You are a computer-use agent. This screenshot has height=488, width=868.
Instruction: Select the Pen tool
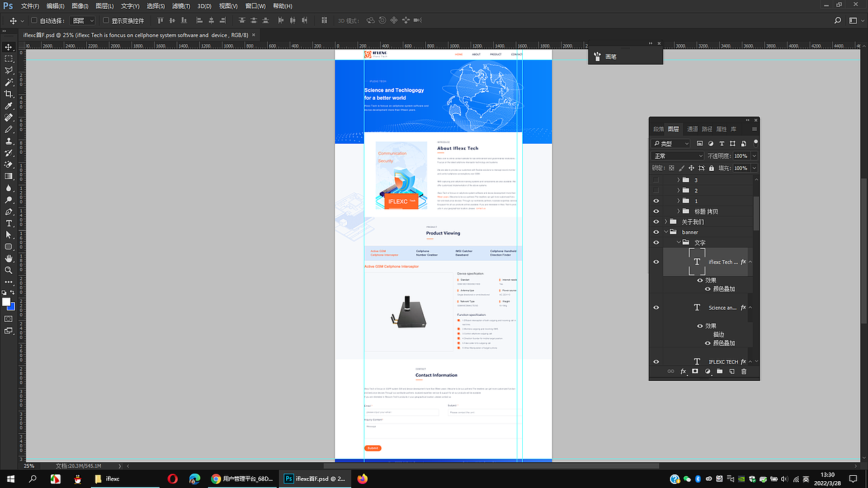pos(9,211)
